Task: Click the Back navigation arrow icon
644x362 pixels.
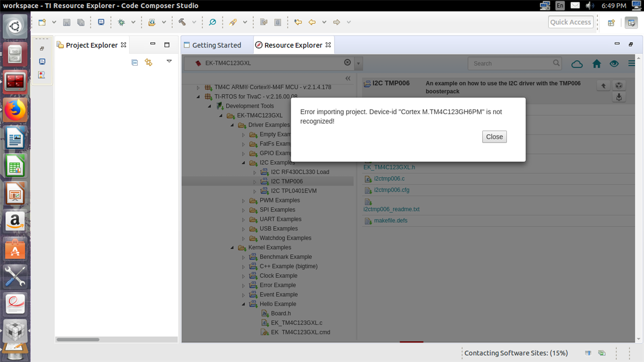Action: [312, 23]
